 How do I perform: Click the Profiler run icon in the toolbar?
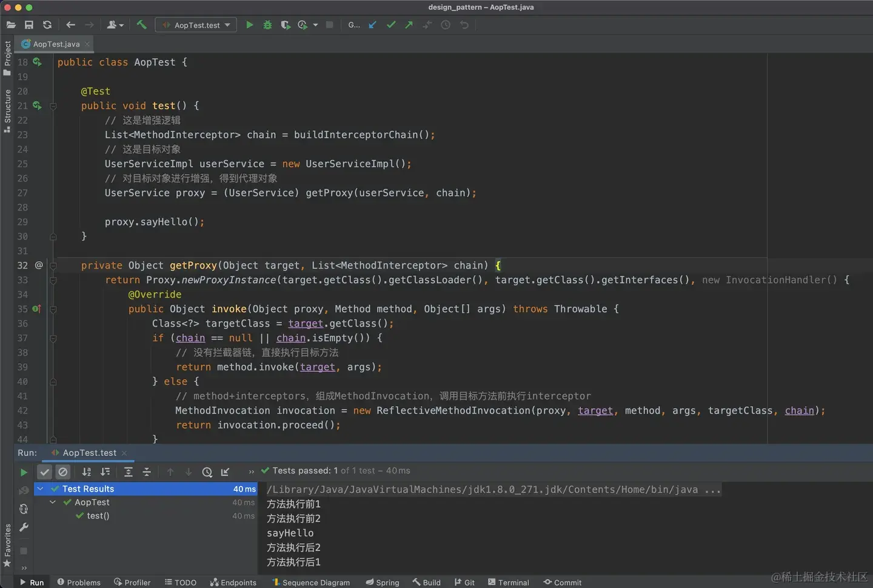click(303, 25)
